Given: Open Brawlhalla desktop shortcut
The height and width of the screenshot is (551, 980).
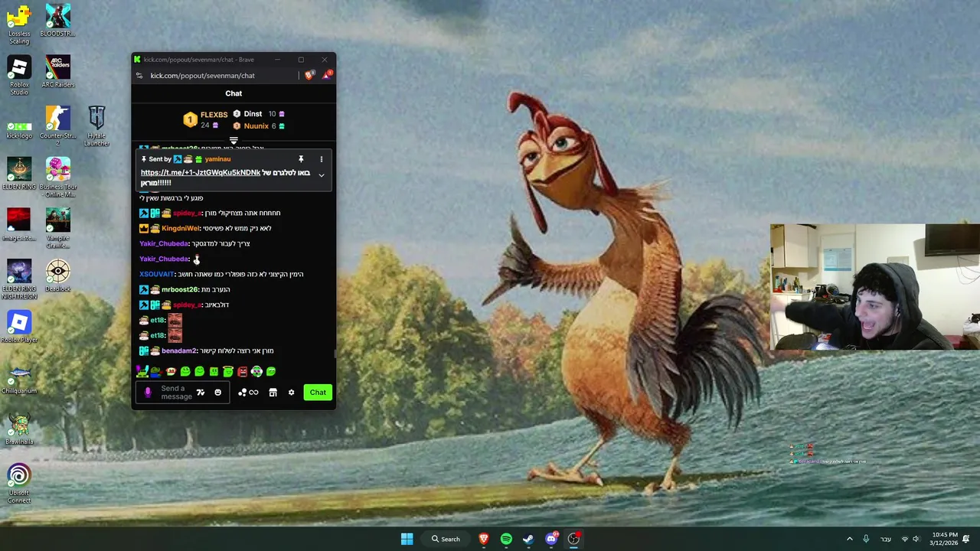Looking at the screenshot, I should tap(19, 429).
